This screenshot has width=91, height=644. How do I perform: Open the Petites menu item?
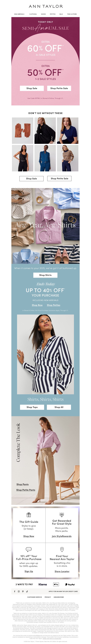[x=53, y=14]
